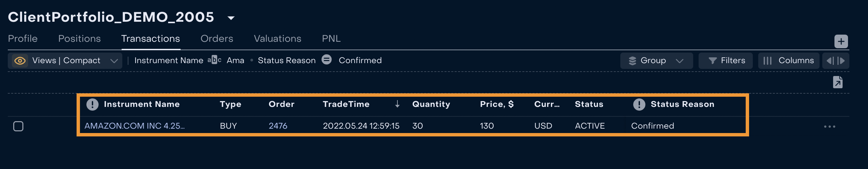Viewport: 868px width, 169px height.
Task: Open the Views | Compact dropdown
Action: (x=114, y=61)
